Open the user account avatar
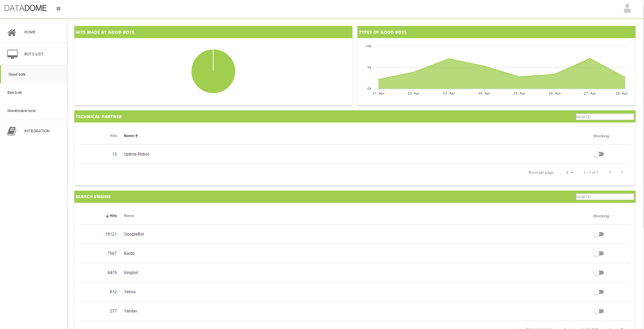Viewport: 644px width, 329px height. click(x=627, y=8)
